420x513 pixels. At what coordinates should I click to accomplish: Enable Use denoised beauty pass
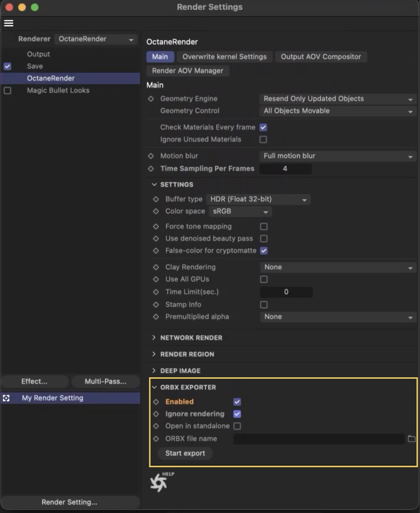coord(264,239)
